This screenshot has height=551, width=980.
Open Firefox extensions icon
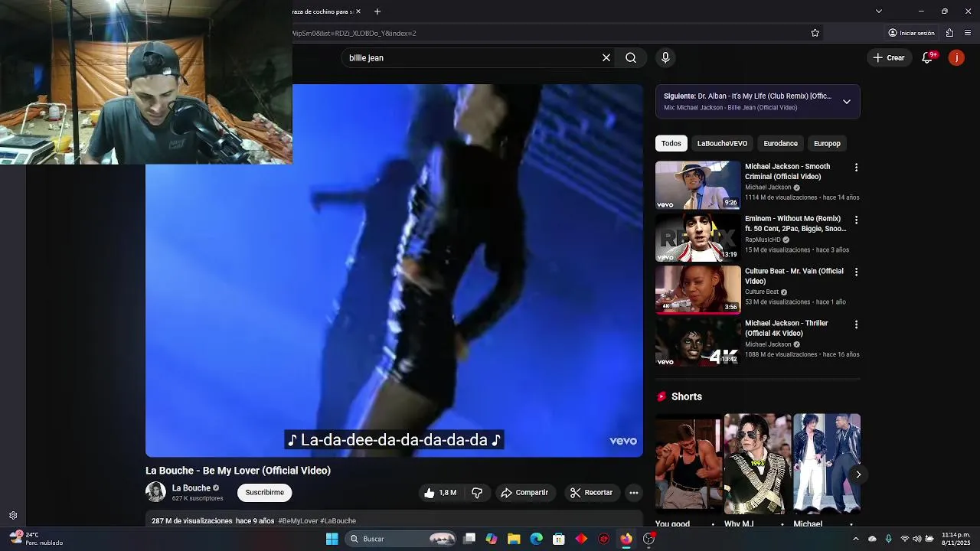click(x=949, y=33)
